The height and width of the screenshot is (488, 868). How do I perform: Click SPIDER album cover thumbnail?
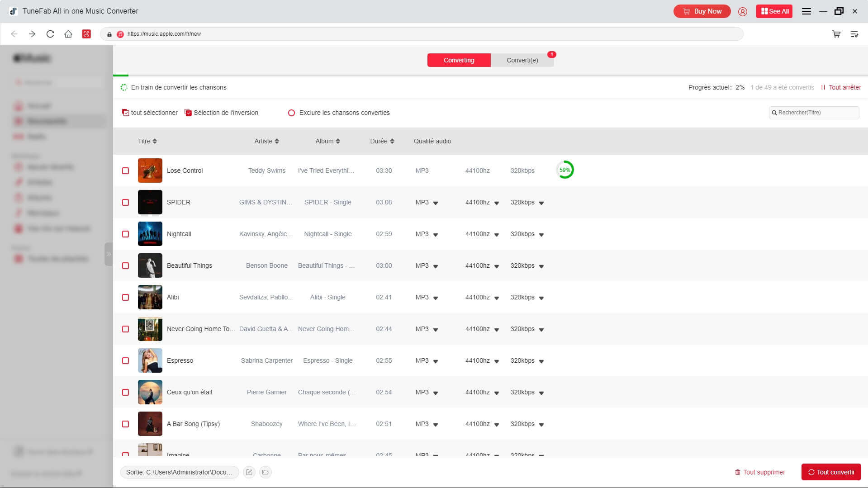[150, 202]
